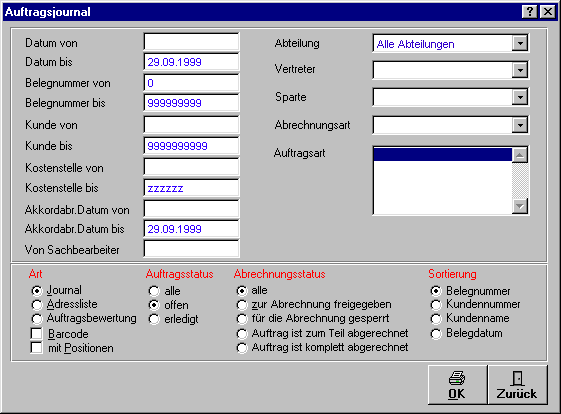The image size is (561, 414).
Task: Click the OK printer icon button
Action: click(x=458, y=385)
